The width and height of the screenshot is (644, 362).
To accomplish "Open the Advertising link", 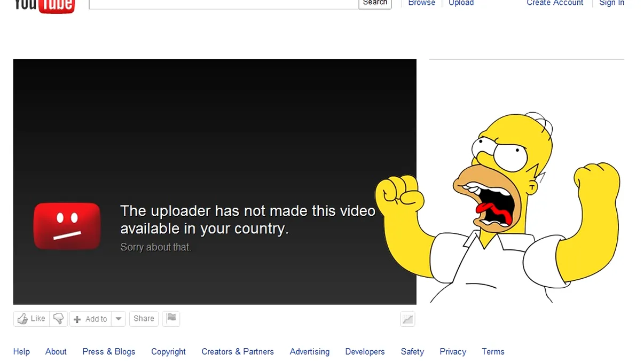I will pos(310,351).
